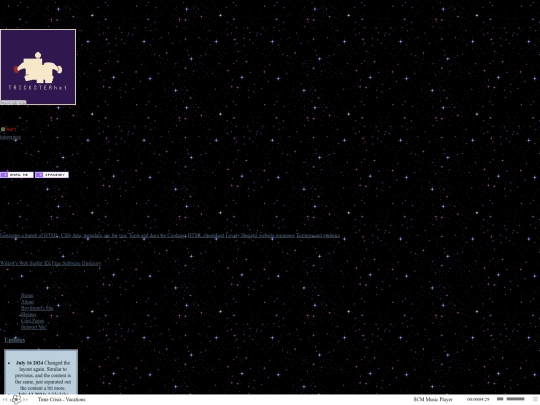
Task: Open the Shrines navigation link
Action: (x=29, y=314)
